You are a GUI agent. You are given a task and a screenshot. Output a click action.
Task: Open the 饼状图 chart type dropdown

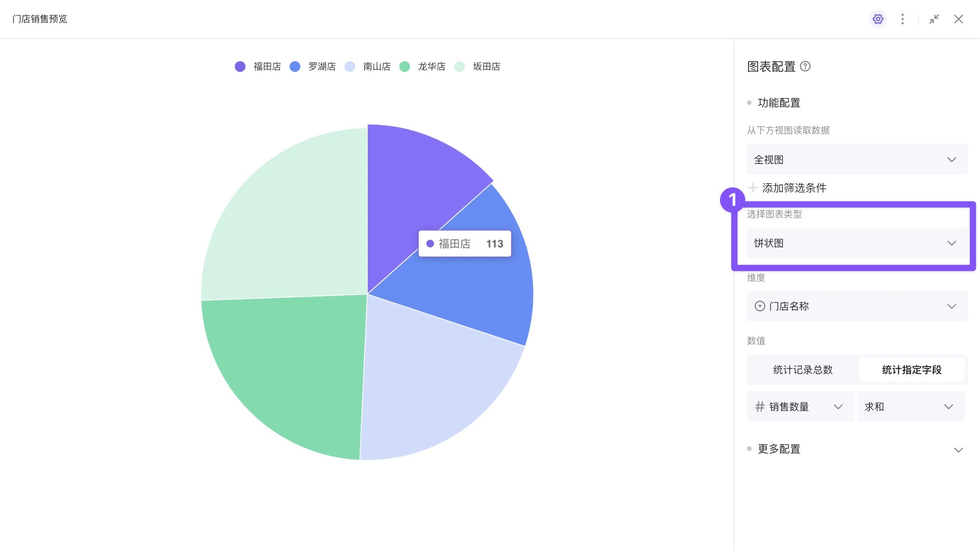pyautogui.click(x=856, y=243)
